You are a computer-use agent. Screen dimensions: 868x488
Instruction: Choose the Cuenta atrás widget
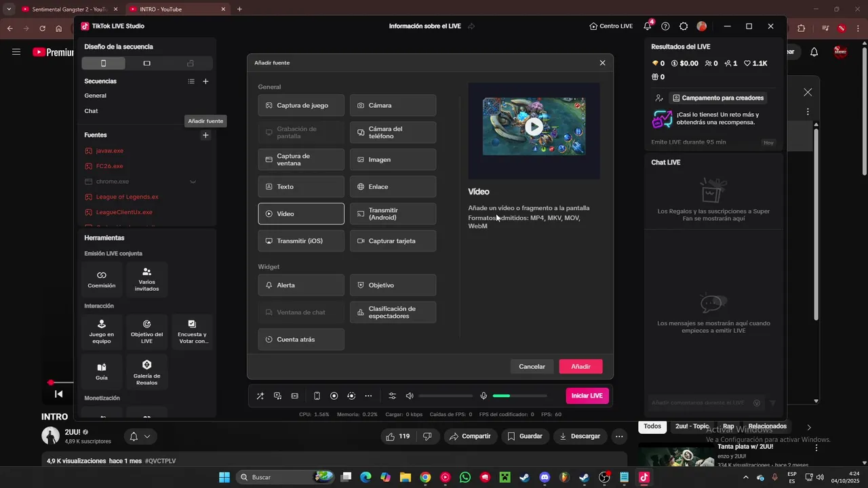pyautogui.click(x=301, y=340)
